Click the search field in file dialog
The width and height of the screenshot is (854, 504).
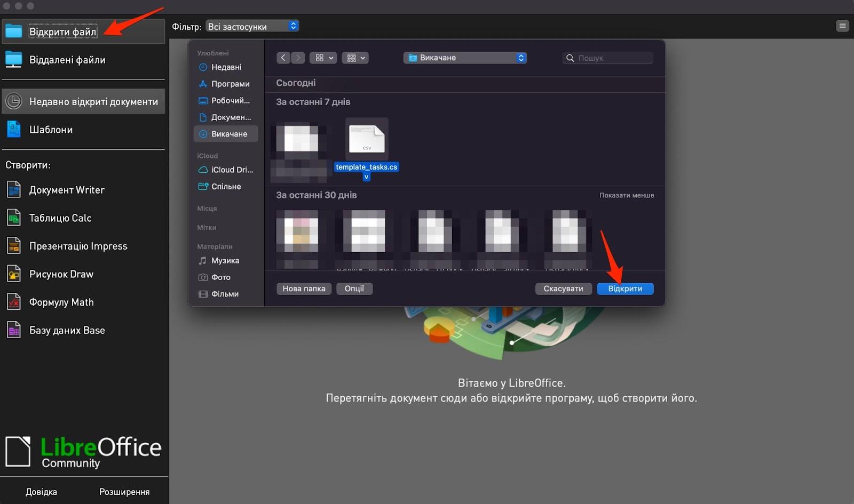(x=608, y=58)
